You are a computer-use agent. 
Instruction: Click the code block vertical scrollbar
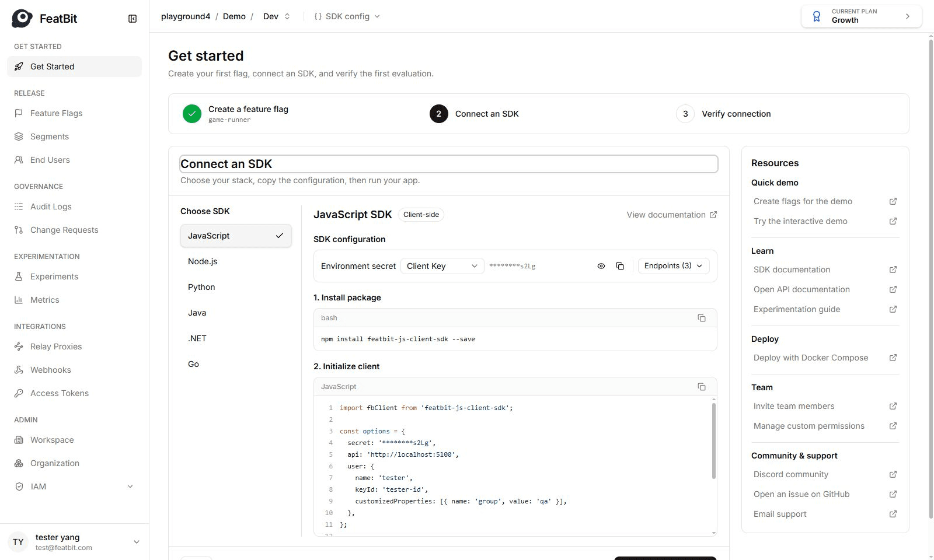(714, 441)
